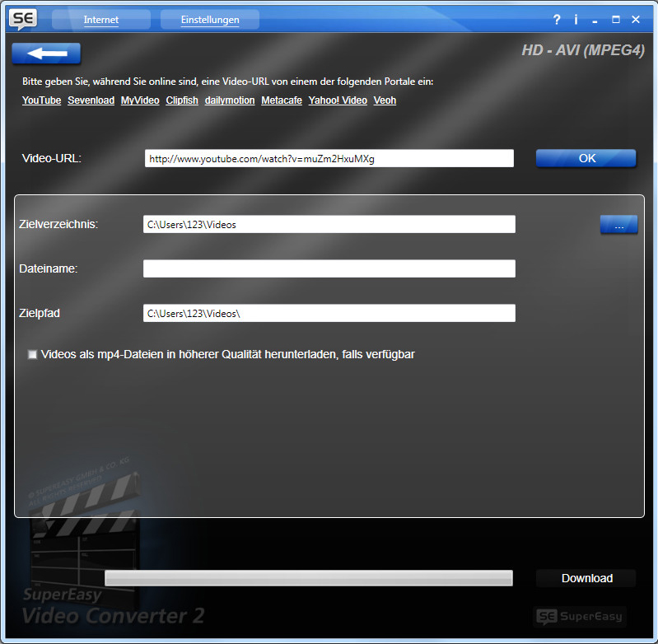Show program info via the i icon

(576, 19)
